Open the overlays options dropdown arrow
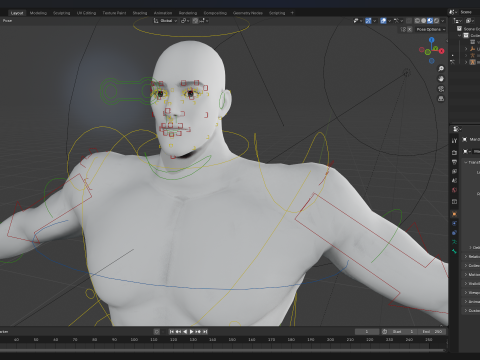This screenshot has height=360, width=480. point(389,21)
